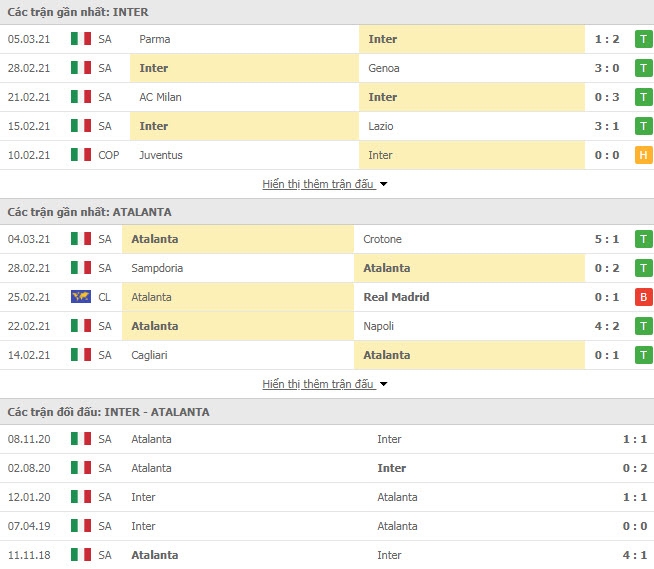Click the Italy flag on the 10.02.21 COP match
The image size is (654, 569).
click(81, 155)
